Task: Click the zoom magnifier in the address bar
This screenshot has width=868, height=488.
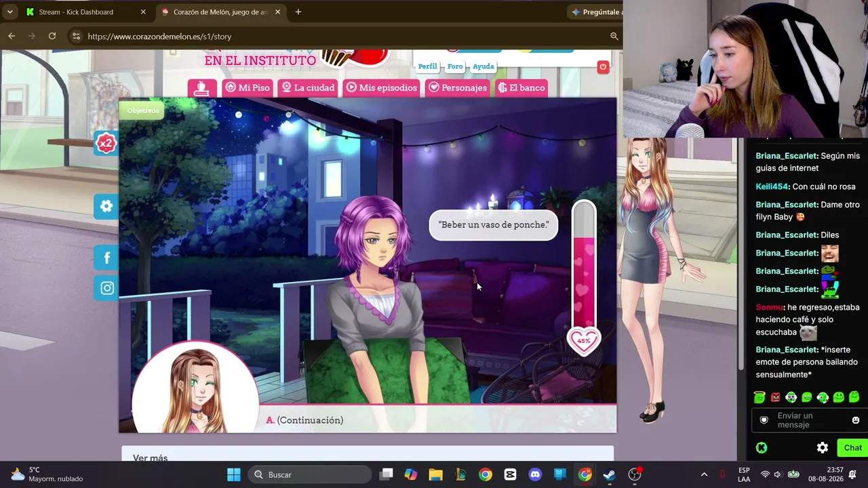Action: click(614, 36)
